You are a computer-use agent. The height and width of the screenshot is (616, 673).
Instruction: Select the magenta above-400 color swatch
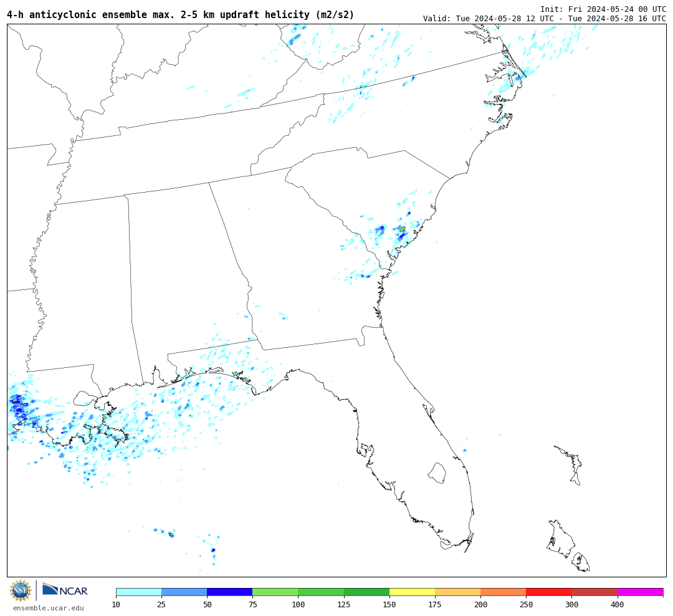pyautogui.click(x=641, y=592)
